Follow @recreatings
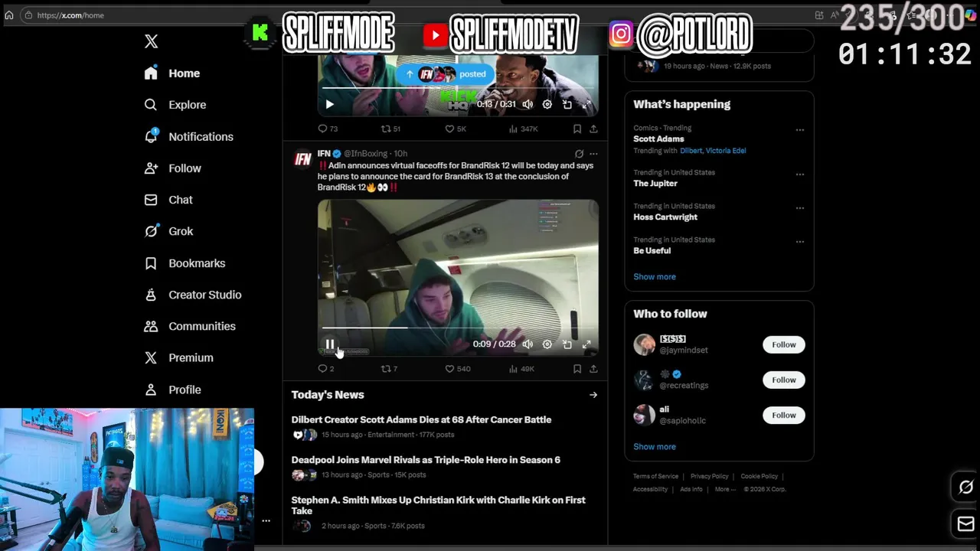This screenshot has height=551, width=980. (784, 380)
